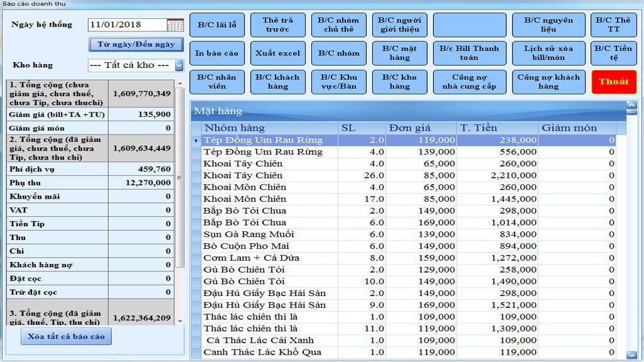
Task: Click the 1,490,000 total in Gù Bò Chiên Tỏi row
Action: point(513,282)
